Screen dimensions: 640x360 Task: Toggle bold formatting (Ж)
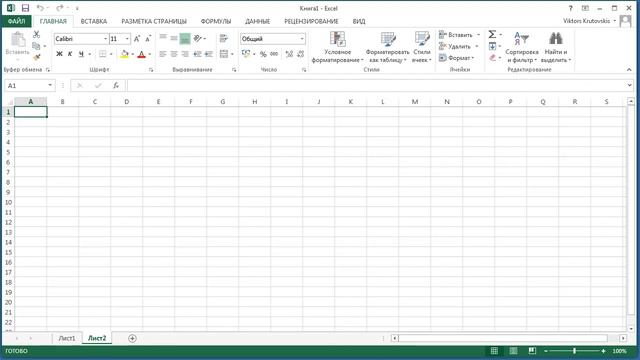click(60, 54)
